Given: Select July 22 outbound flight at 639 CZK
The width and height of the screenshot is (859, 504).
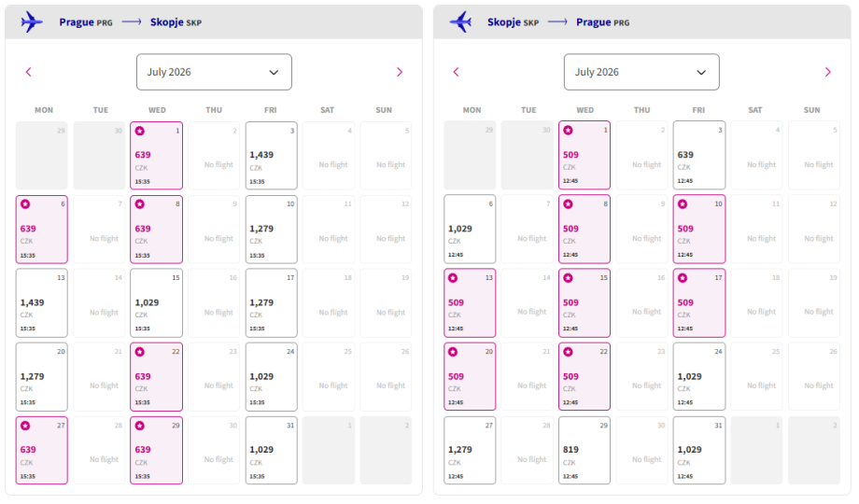Looking at the screenshot, I should (156, 376).
